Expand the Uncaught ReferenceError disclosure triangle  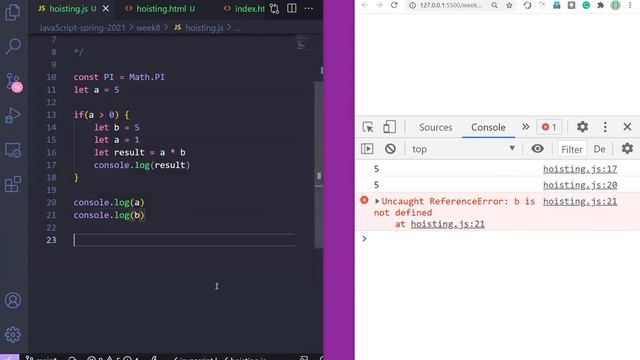click(x=377, y=201)
